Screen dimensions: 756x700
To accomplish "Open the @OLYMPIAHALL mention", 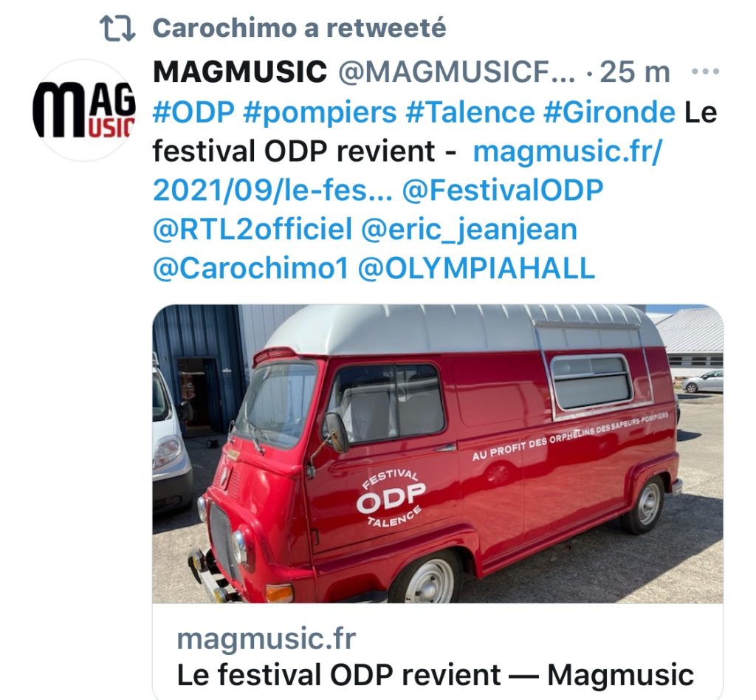I will 476,268.
